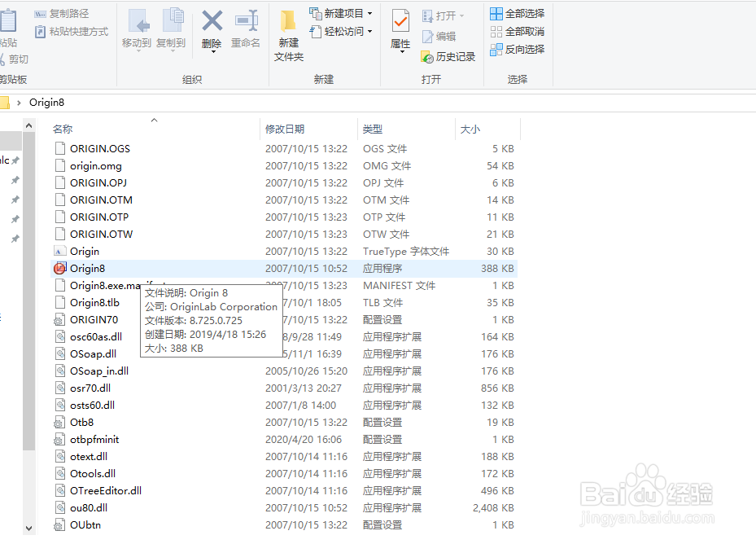Select the otext.dll file name

click(x=89, y=457)
